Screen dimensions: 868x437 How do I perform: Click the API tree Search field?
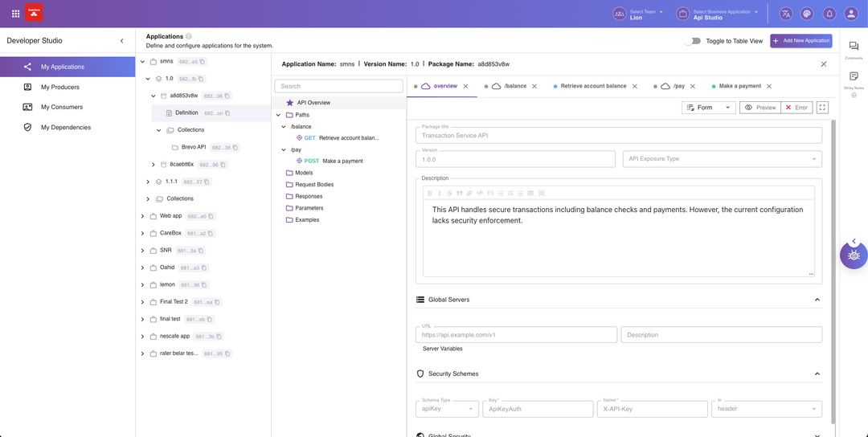pyautogui.click(x=338, y=86)
